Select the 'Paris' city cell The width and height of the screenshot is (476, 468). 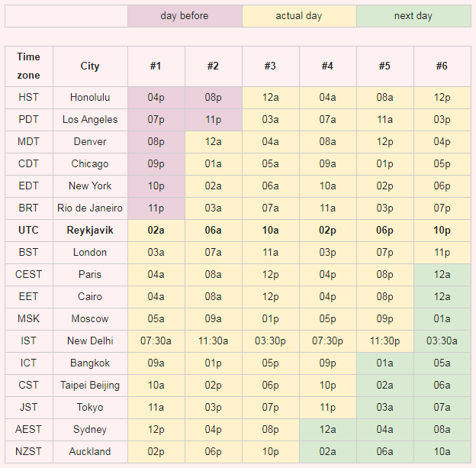click(90, 275)
